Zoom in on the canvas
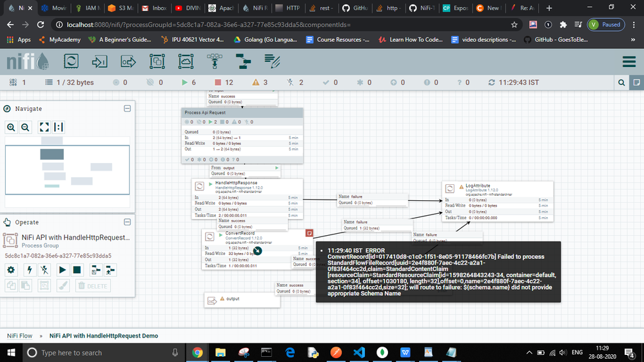 coord(11,128)
